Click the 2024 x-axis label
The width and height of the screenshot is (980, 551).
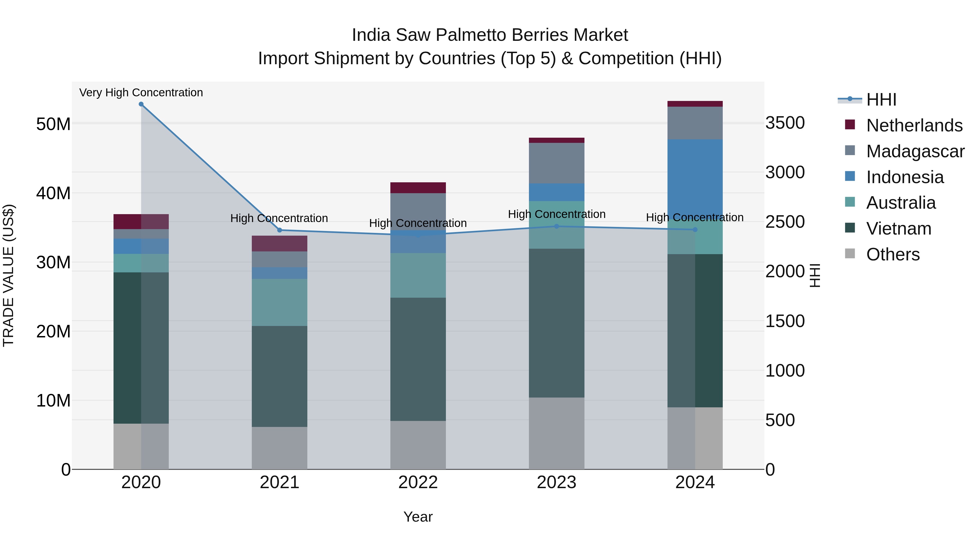tap(695, 482)
